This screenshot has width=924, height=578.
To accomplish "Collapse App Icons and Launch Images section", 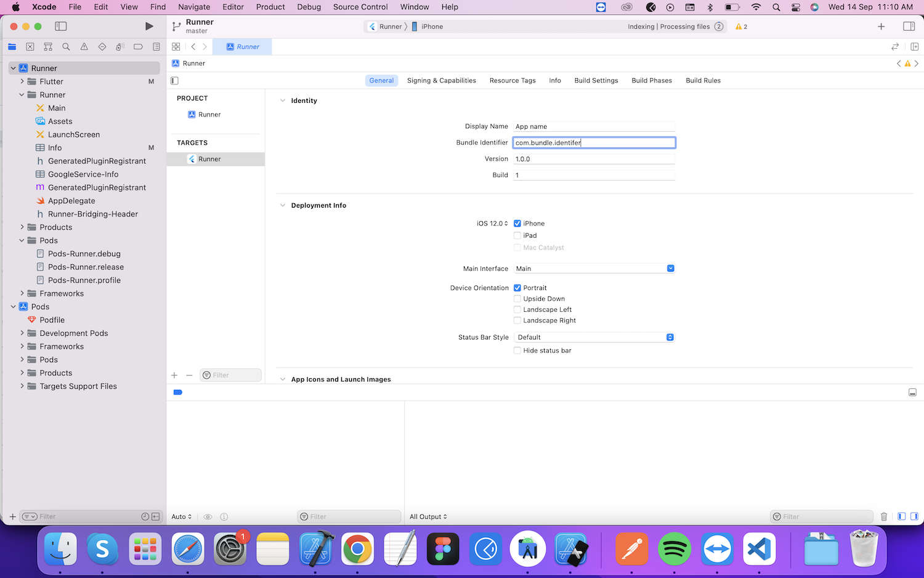I will [x=283, y=380].
